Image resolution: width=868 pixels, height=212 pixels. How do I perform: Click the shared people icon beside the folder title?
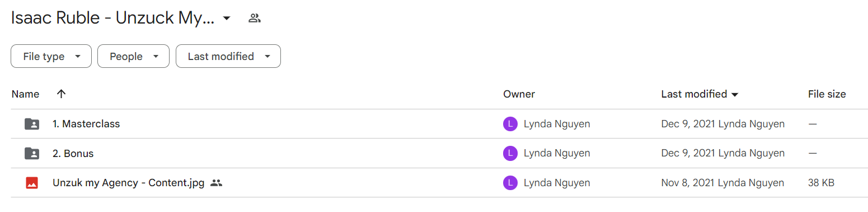[255, 18]
